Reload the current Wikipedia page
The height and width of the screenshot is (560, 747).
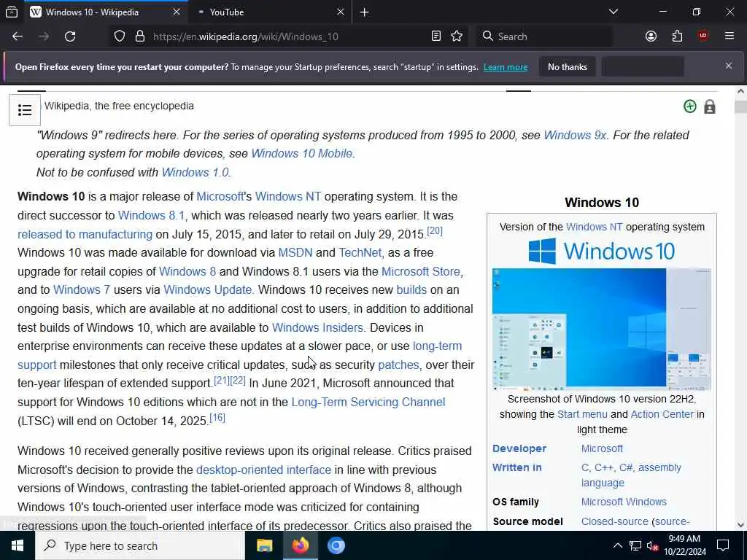point(70,36)
